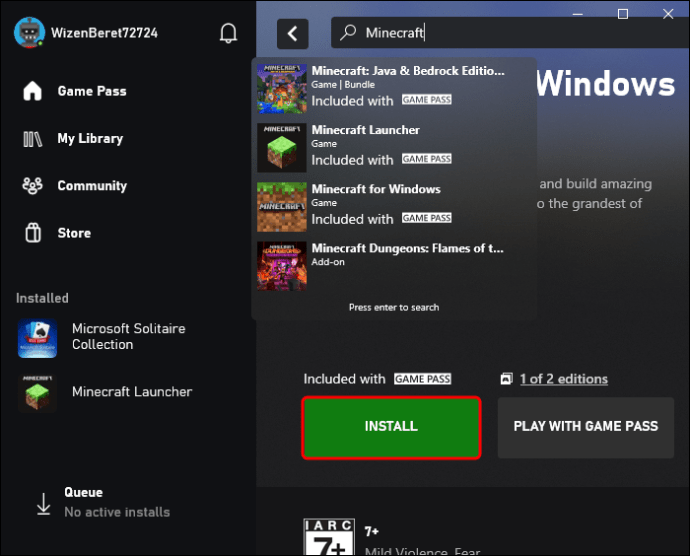Click the editions icon beside 1 of 2 editions
The height and width of the screenshot is (556, 690).
coord(506,379)
